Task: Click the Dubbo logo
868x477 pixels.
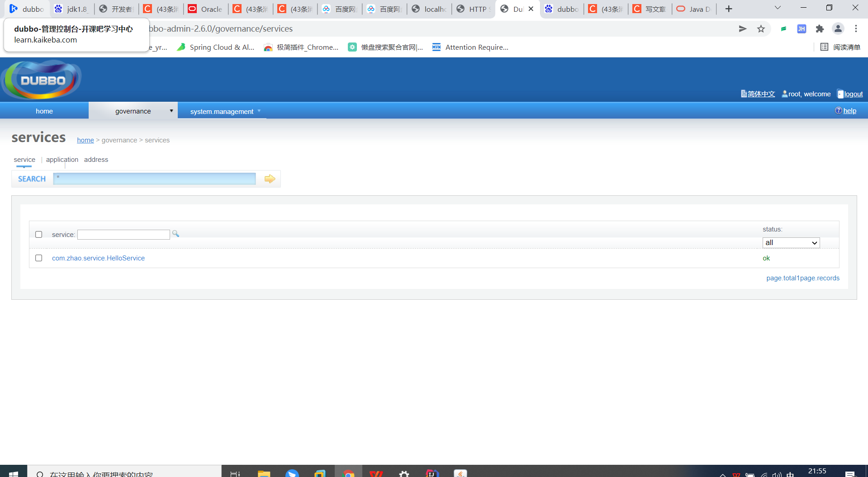Action: (42, 80)
